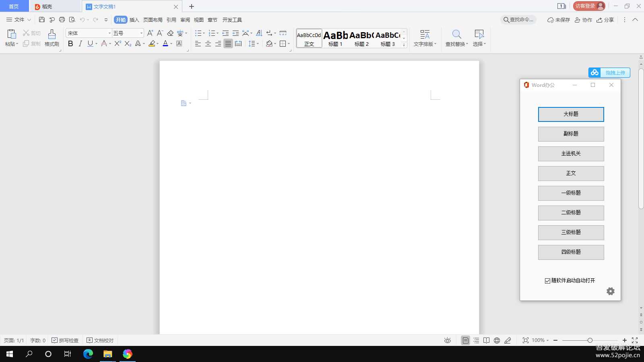The height and width of the screenshot is (362, 644).
Task: Select the 标题 1 style thumbnail
Action: click(x=335, y=38)
